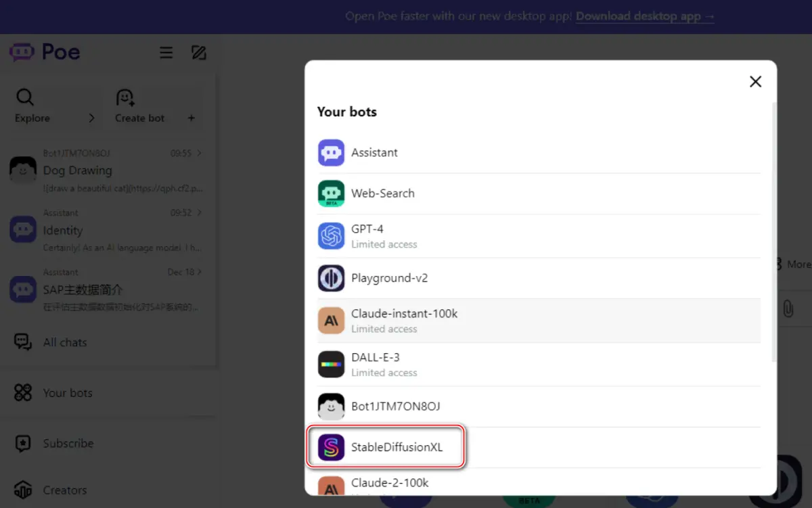The image size is (812, 508).
Task: Click the paperclip attach icon behind dialog
Action: point(788,308)
